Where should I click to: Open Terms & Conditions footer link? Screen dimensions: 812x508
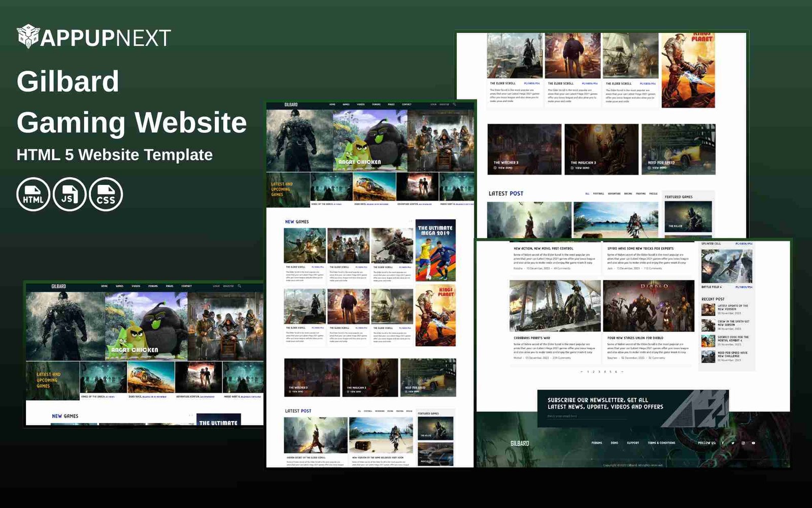click(x=661, y=443)
